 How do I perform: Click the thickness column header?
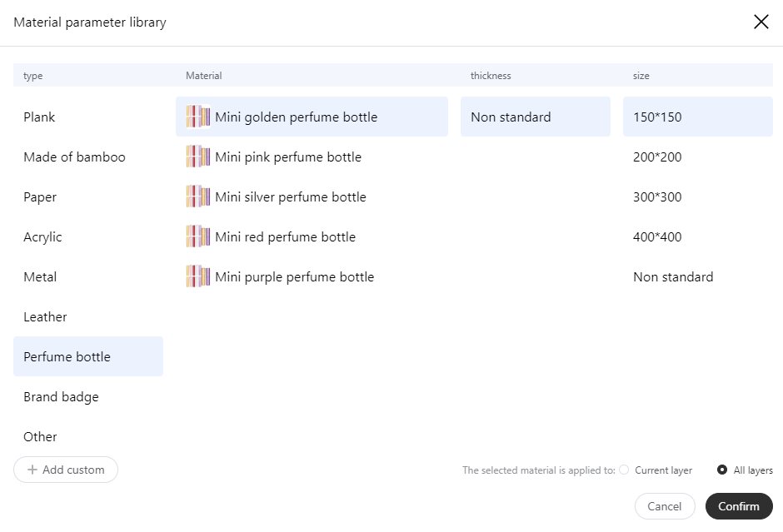(x=491, y=76)
